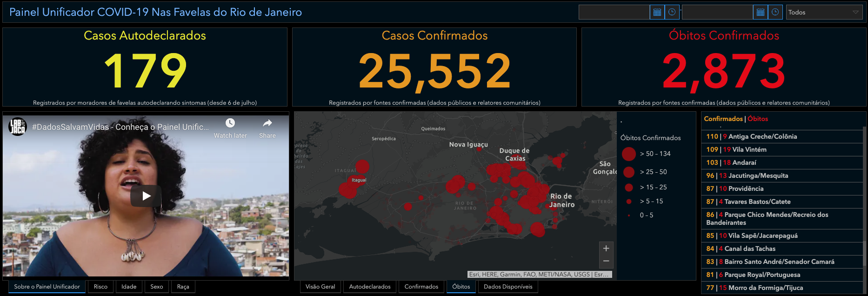
Task: Click the start date input field
Action: pyautogui.click(x=614, y=13)
